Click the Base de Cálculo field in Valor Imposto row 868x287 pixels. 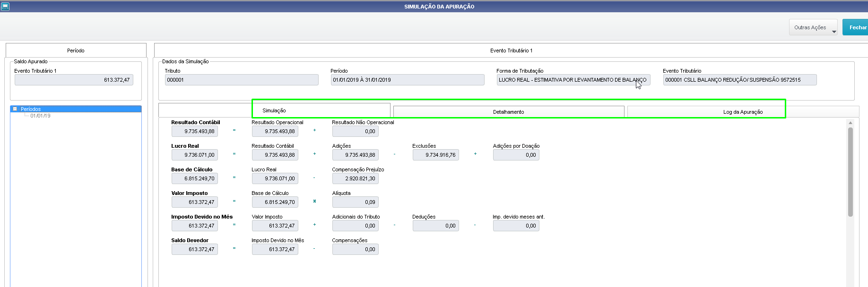pyautogui.click(x=275, y=202)
